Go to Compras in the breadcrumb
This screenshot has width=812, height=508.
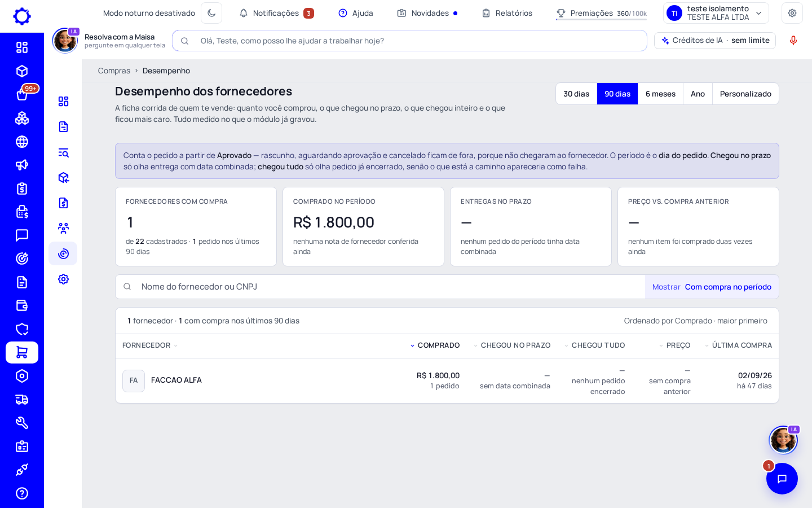coord(114,71)
